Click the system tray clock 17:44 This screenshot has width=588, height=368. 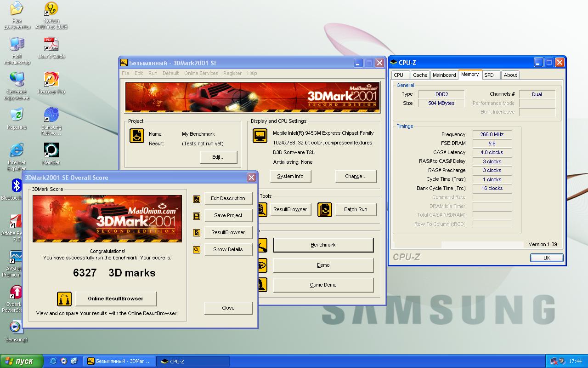pos(575,361)
